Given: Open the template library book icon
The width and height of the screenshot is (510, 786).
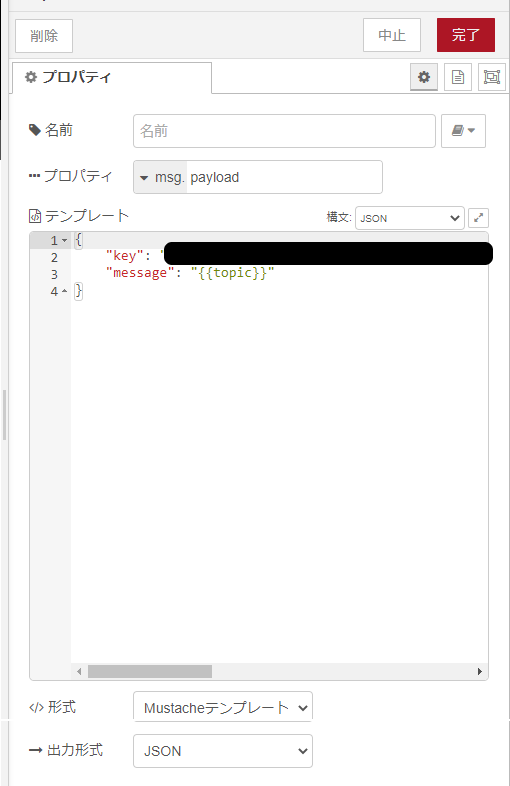Looking at the screenshot, I should click(x=463, y=131).
